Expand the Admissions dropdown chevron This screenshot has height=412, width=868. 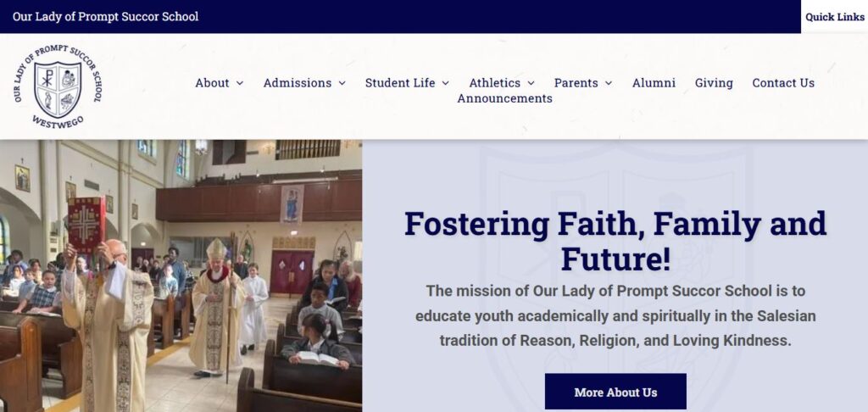tap(342, 83)
